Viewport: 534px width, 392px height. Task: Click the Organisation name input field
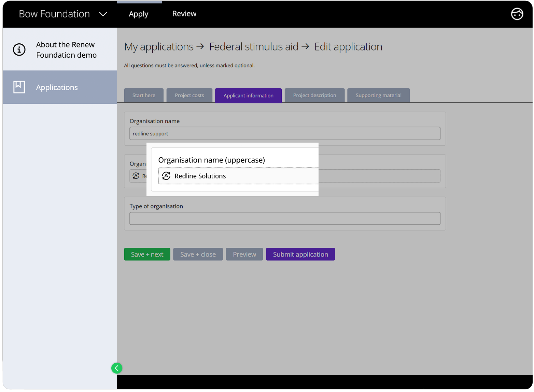point(285,133)
